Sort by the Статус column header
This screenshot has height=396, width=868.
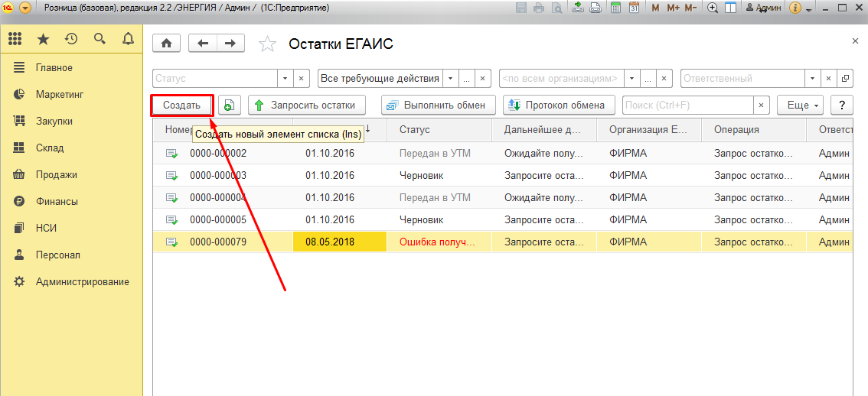point(439,129)
